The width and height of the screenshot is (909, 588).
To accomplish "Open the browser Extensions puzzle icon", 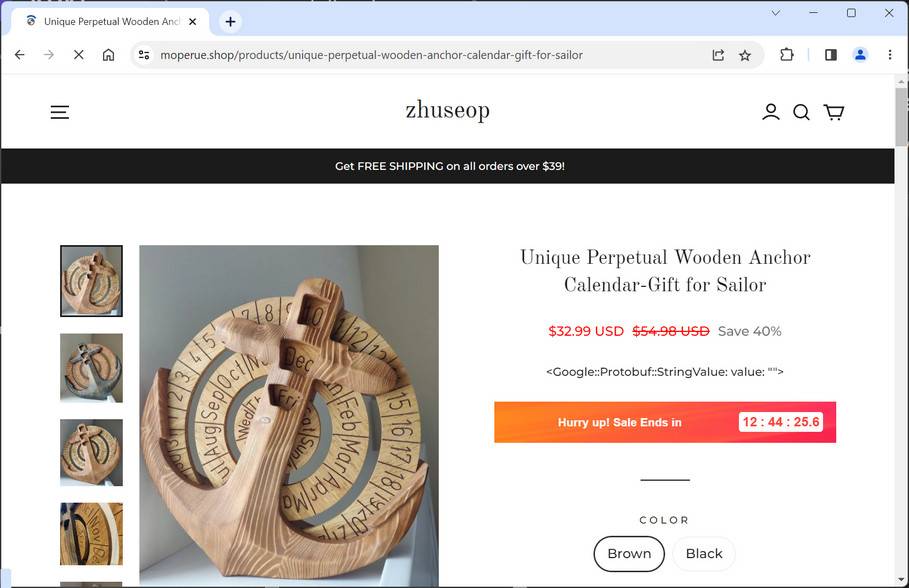I will click(787, 55).
